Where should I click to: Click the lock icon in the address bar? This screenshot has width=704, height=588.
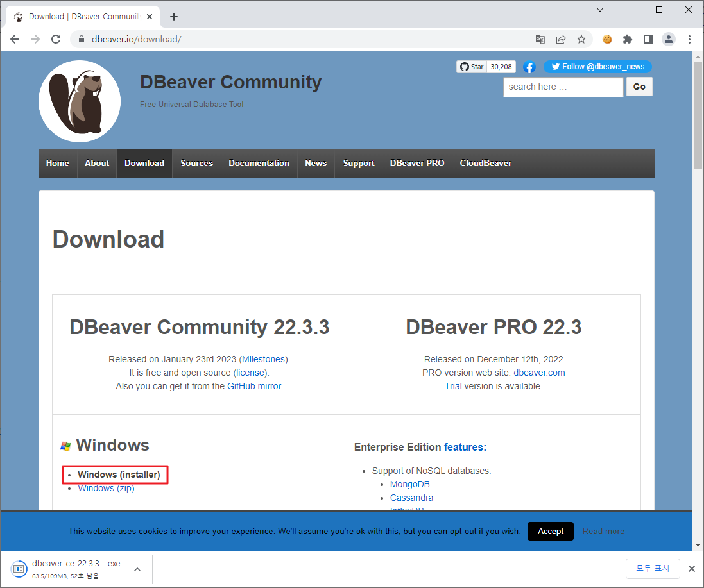pyautogui.click(x=82, y=40)
